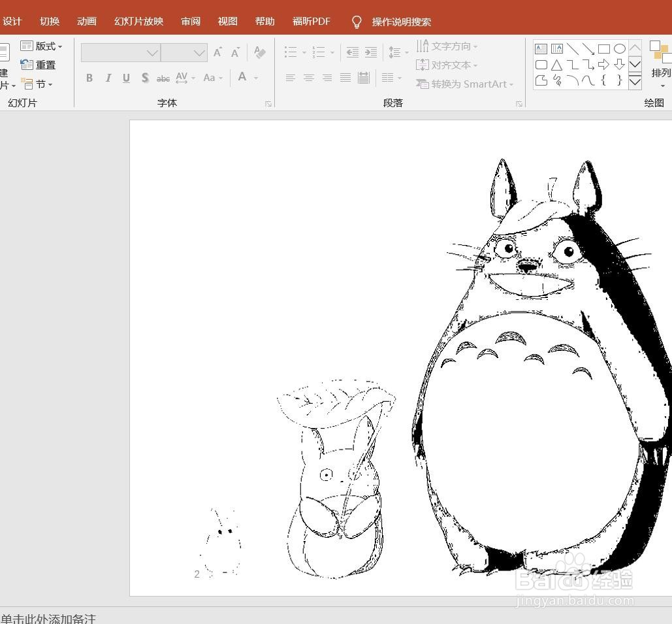This screenshot has width=672, height=624.
Task: Select the right block arrow shape
Action: [x=604, y=65]
